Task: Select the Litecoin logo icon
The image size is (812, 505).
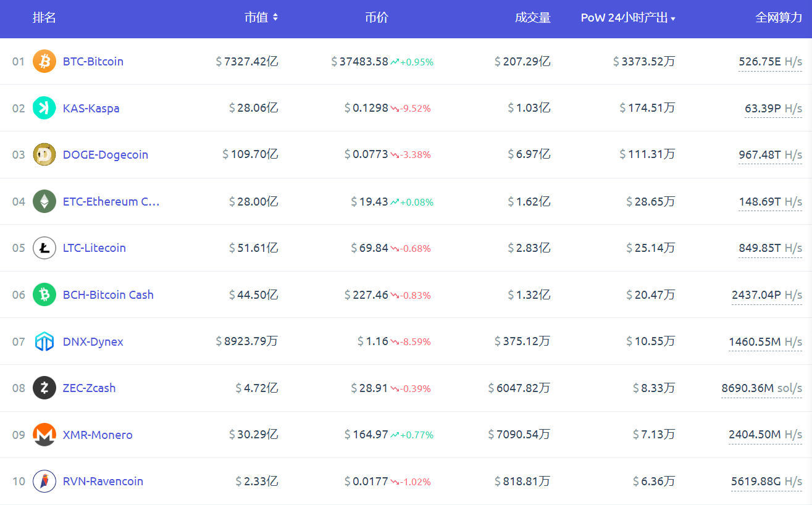Action: click(x=44, y=248)
